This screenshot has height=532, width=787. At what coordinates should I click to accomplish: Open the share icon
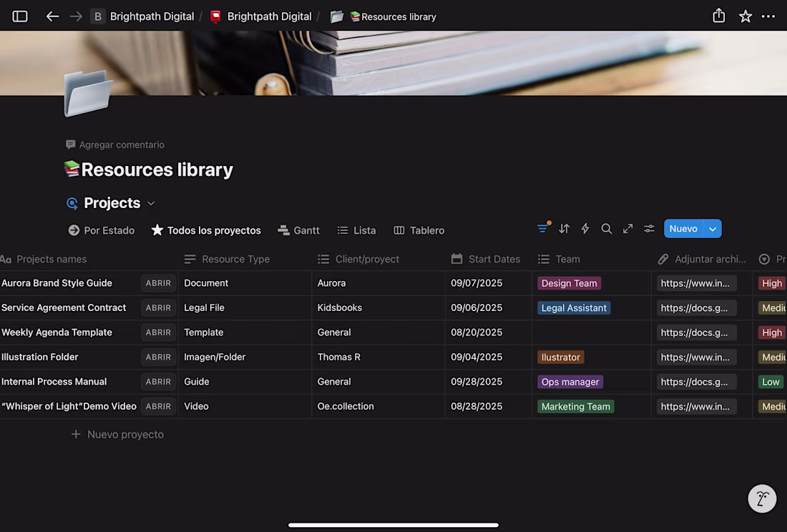pos(719,16)
